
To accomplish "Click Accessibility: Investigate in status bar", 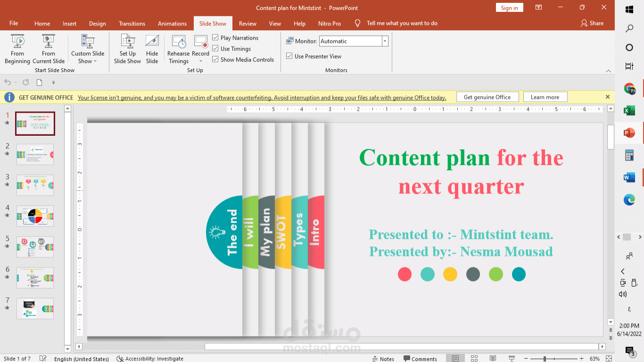I will click(150, 359).
